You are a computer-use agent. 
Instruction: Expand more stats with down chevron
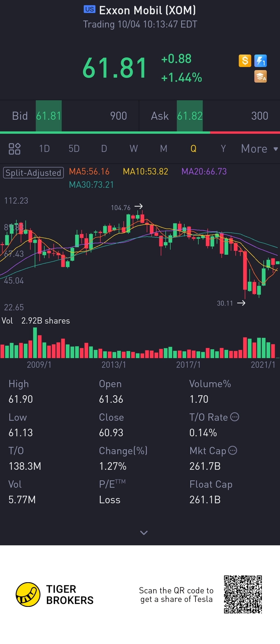point(144,533)
